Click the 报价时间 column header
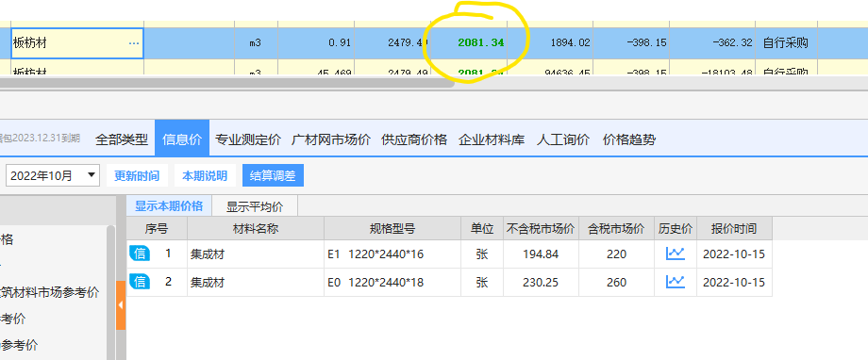 tap(734, 228)
